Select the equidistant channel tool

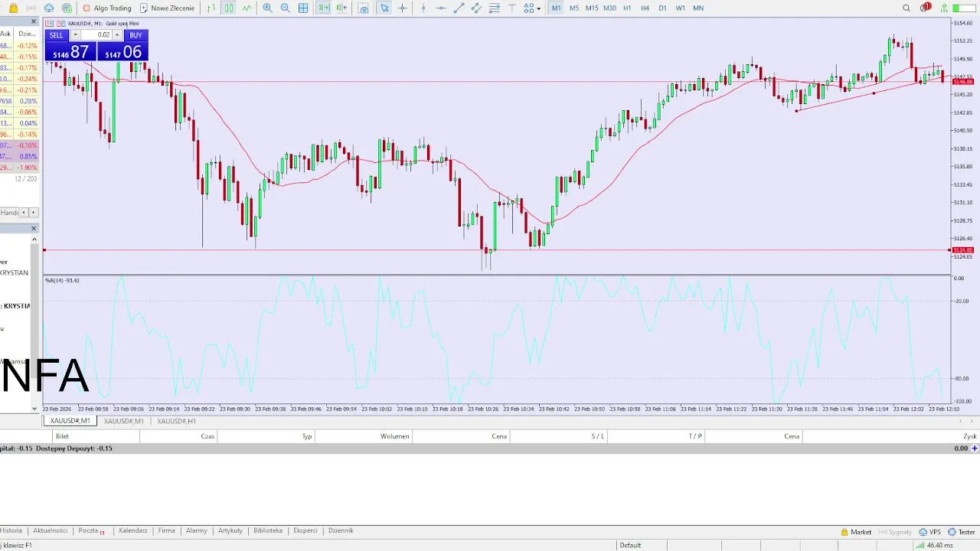[476, 8]
